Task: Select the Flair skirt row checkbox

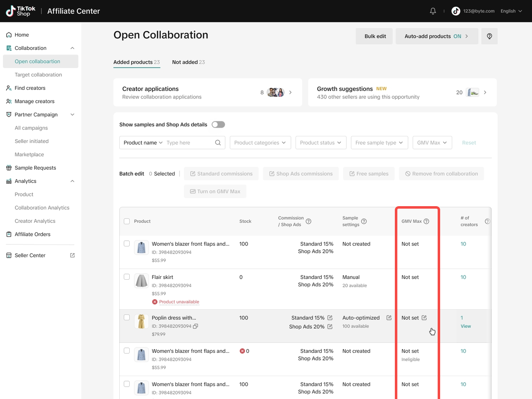Action: [127, 277]
